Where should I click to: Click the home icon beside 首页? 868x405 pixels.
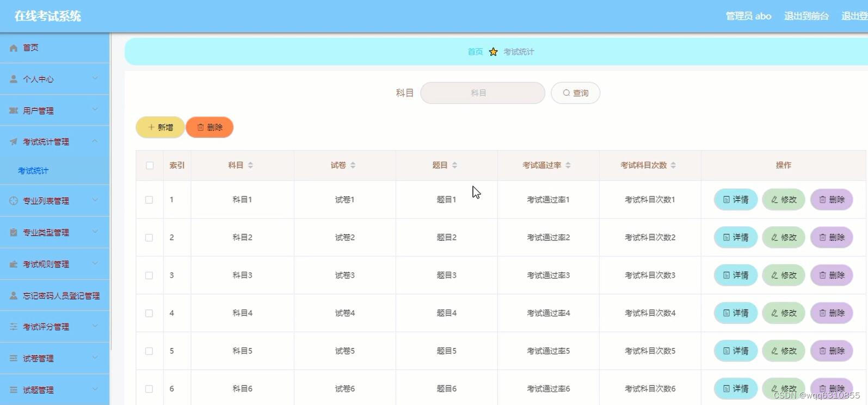point(14,48)
